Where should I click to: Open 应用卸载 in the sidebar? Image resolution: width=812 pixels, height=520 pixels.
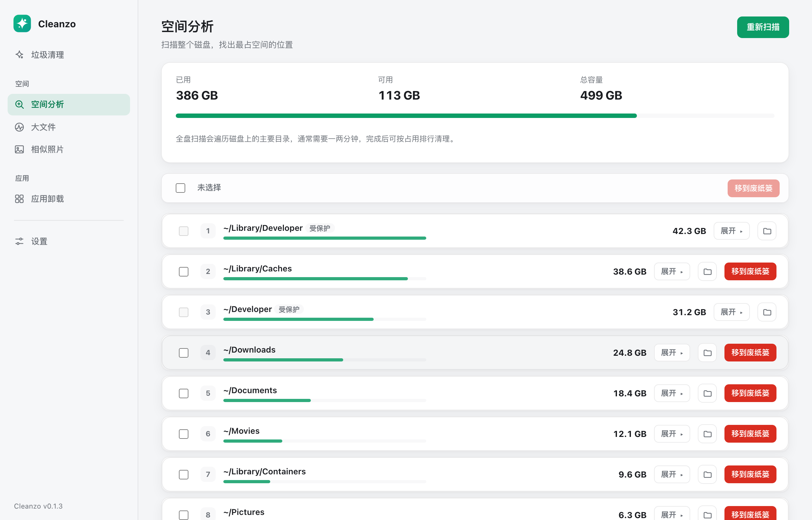click(x=69, y=199)
